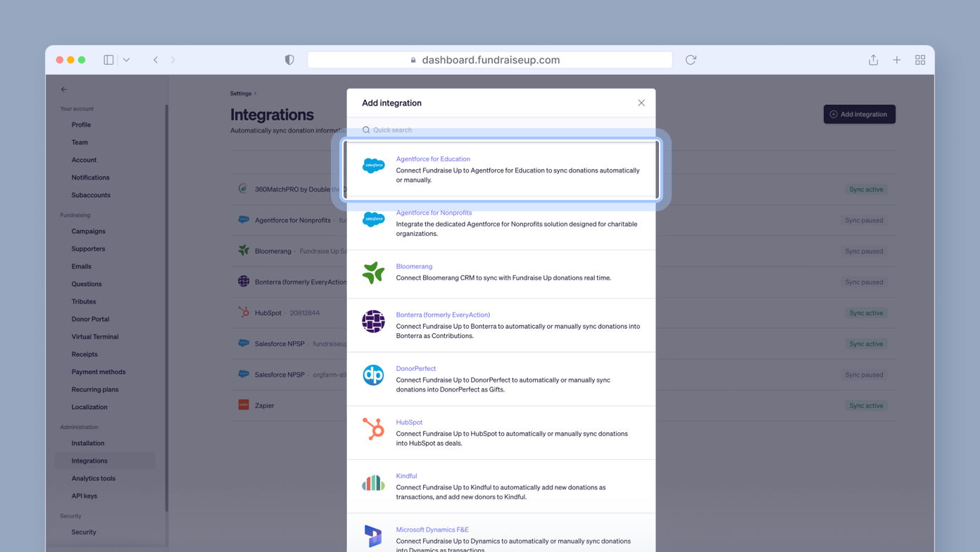980x552 pixels.
Task: Go to Campaigns in the sidebar
Action: click(x=88, y=231)
